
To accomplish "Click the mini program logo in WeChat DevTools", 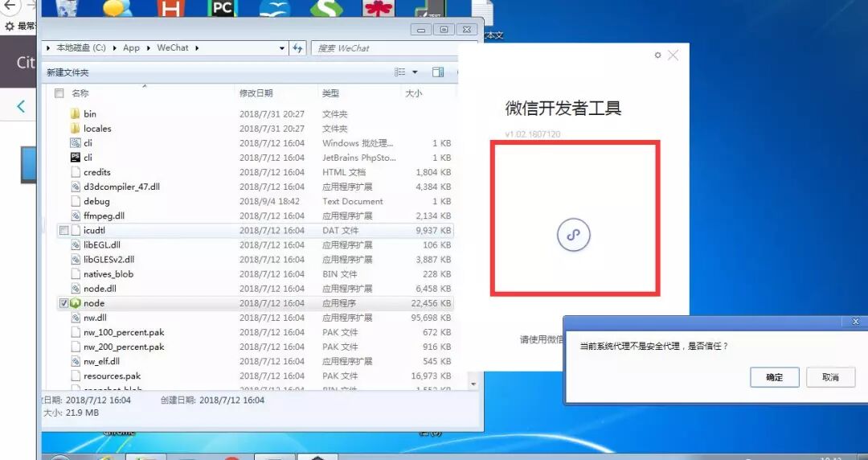I will [x=574, y=235].
